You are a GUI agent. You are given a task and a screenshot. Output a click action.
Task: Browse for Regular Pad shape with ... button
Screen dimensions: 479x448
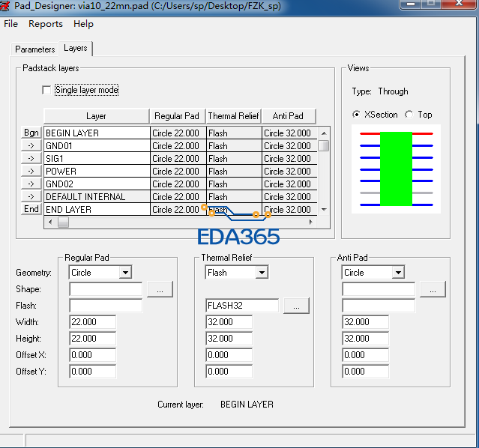click(x=160, y=289)
